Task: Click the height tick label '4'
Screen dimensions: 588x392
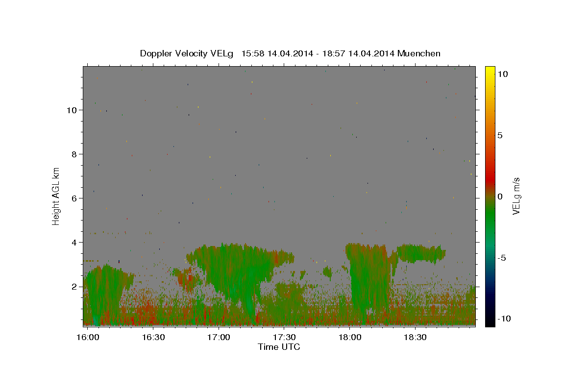Action: (x=74, y=243)
